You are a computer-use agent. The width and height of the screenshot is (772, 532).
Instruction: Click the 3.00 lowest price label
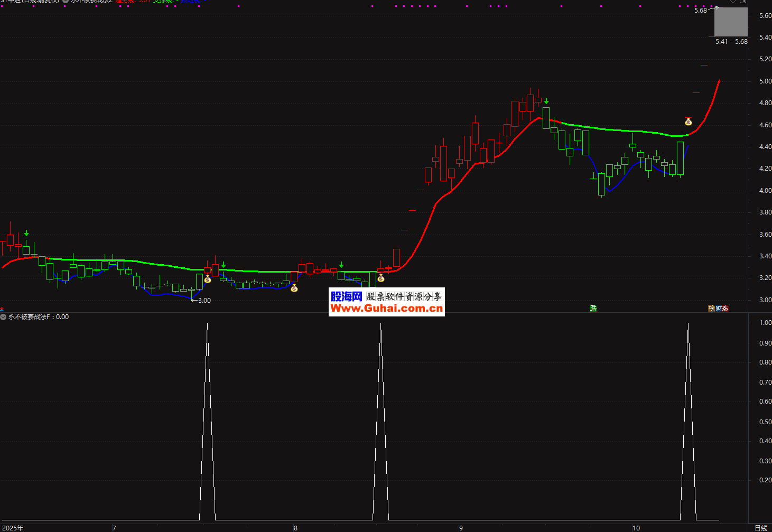tap(204, 301)
